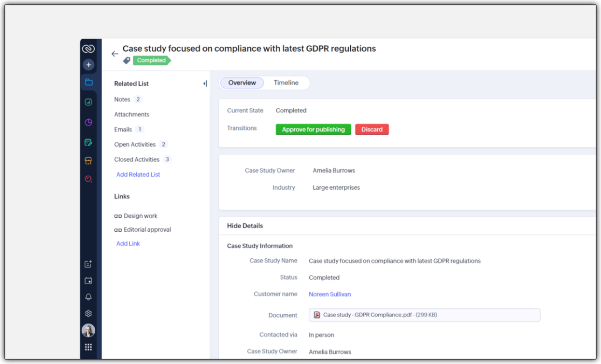Viewport: 601px width, 364px height.
Task: Click the Related List heading
Action: [x=131, y=84]
